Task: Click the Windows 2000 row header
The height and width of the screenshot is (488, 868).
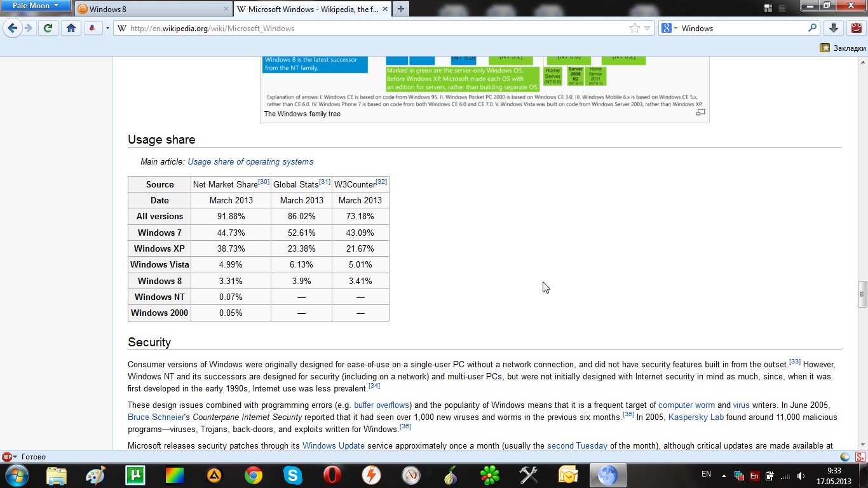Action: (159, 313)
